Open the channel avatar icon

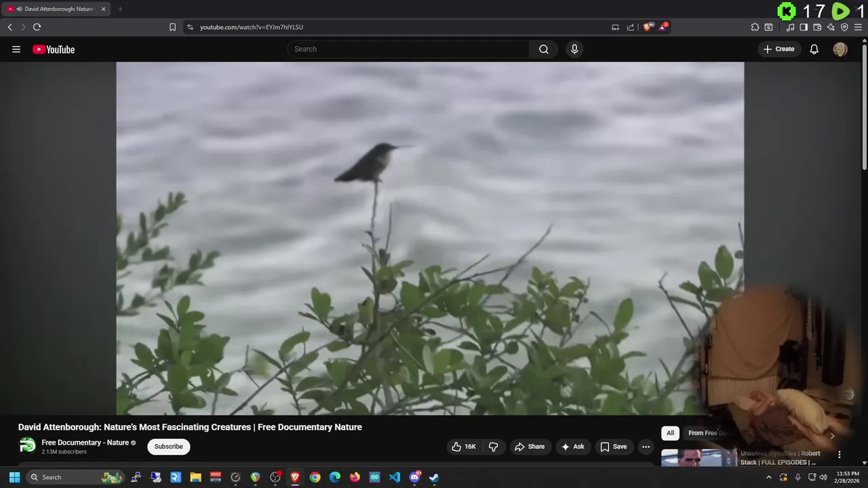click(27, 445)
